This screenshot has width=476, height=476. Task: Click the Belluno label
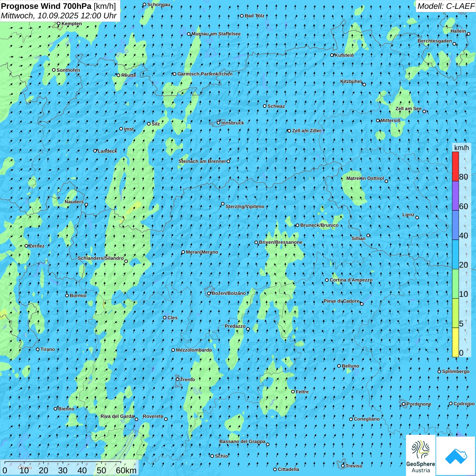point(350,366)
